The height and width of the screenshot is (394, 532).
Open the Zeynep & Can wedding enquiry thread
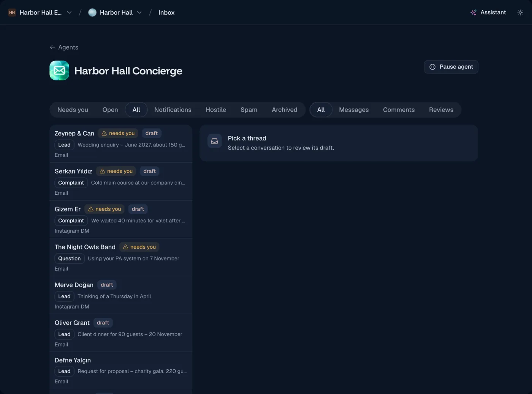[x=121, y=143]
